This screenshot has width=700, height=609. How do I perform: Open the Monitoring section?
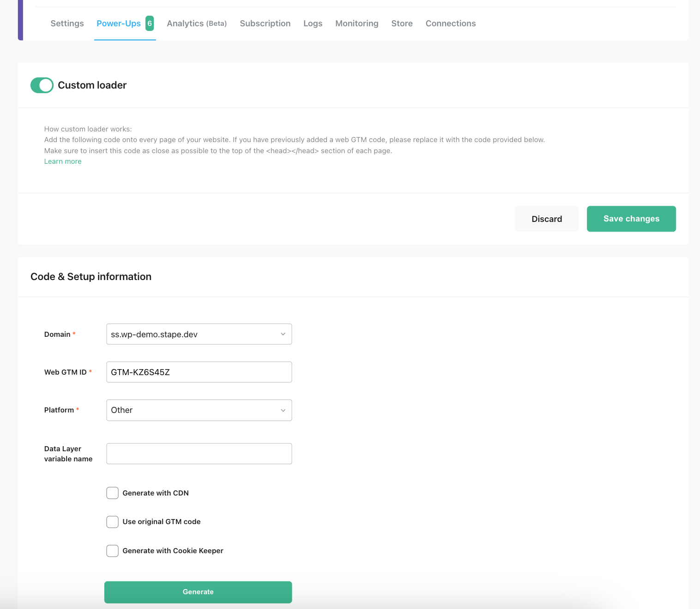tap(356, 23)
